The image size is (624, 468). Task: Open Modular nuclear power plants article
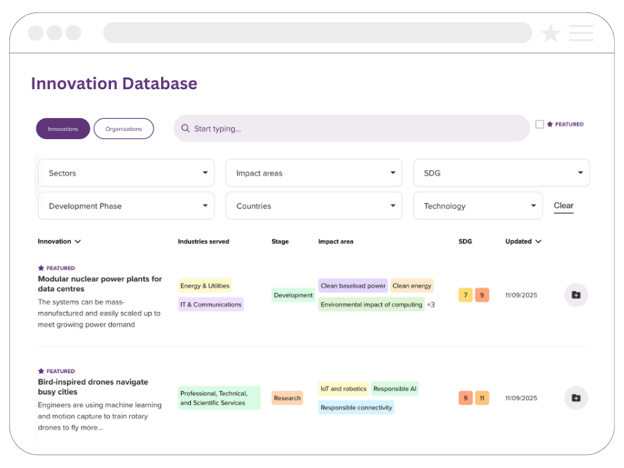coord(100,284)
